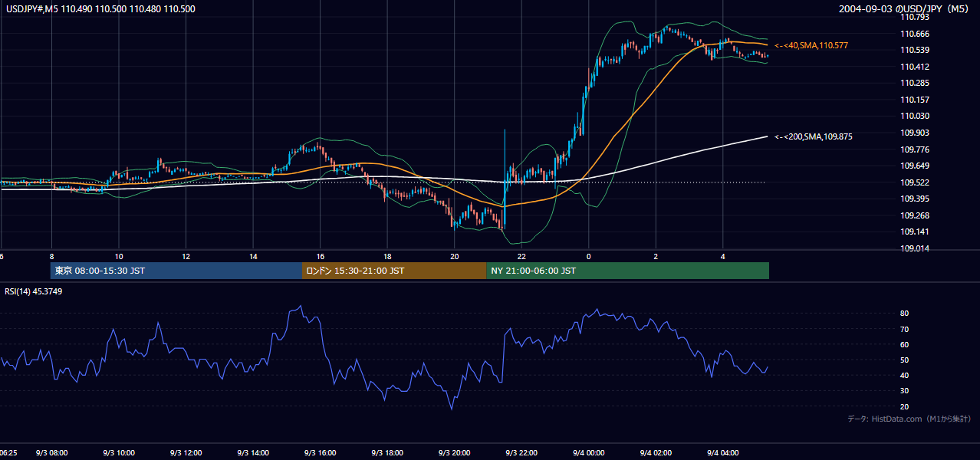
Task: Click the RSI scale value 20
Action: tap(904, 406)
